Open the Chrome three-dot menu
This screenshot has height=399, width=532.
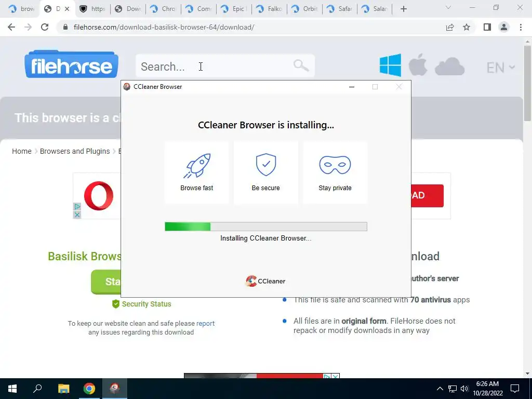(x=521, y=27)
